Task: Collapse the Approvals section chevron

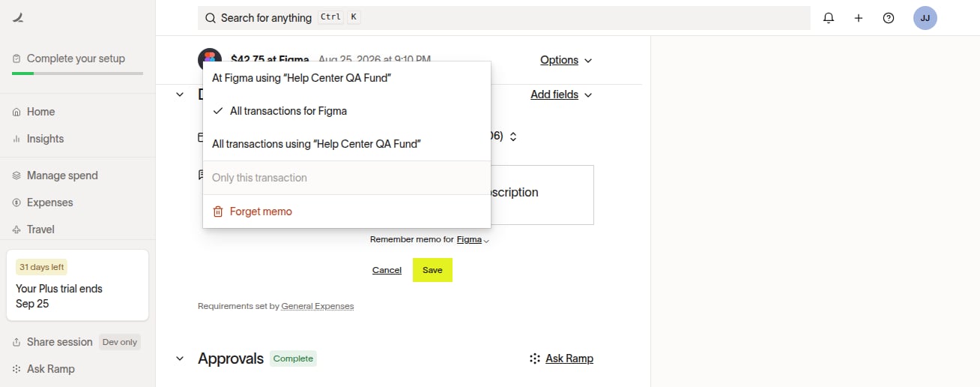Action: [x=180, y=358]
